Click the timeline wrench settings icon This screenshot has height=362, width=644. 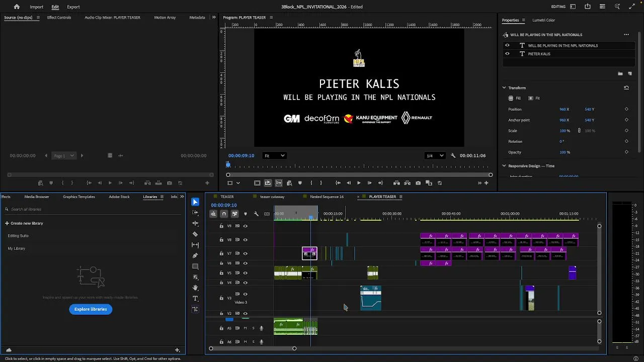[256, 214]
